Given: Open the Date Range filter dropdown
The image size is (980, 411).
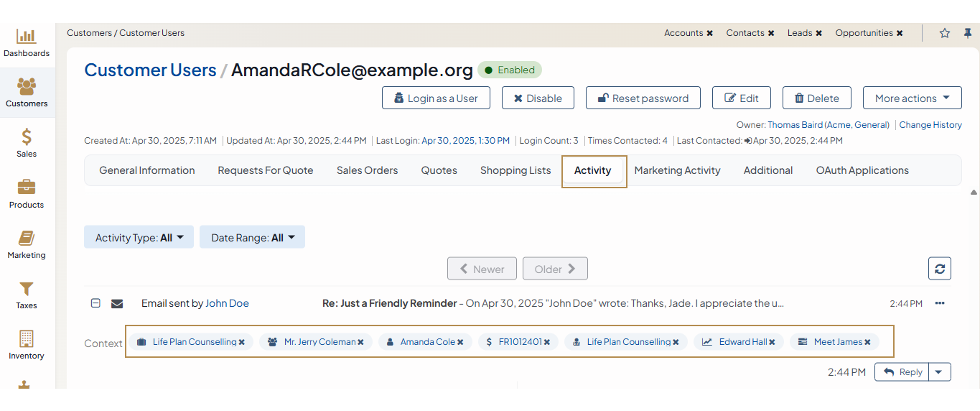Looking at the screenshot, I should click(x=252, y=237).
